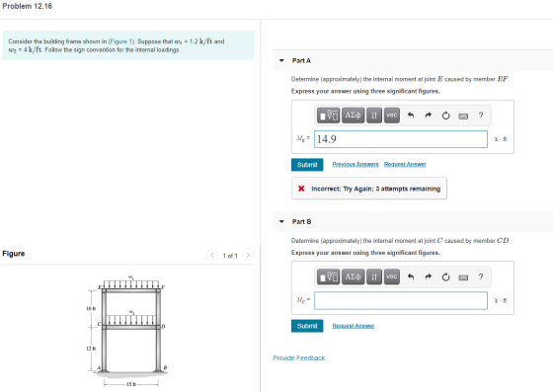The height and width of the screenshot is (392, 553).
Task: Reset the Part B answer field
Action: (445, 277)
